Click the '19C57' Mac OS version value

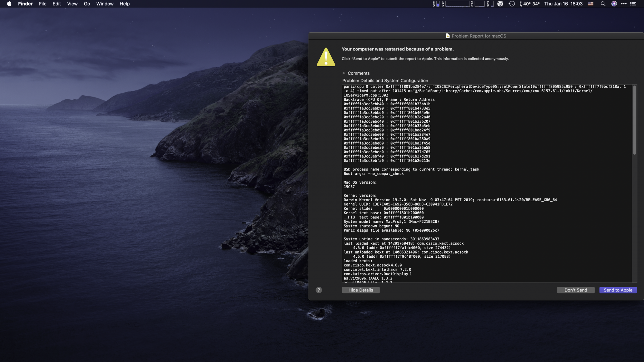349,187
